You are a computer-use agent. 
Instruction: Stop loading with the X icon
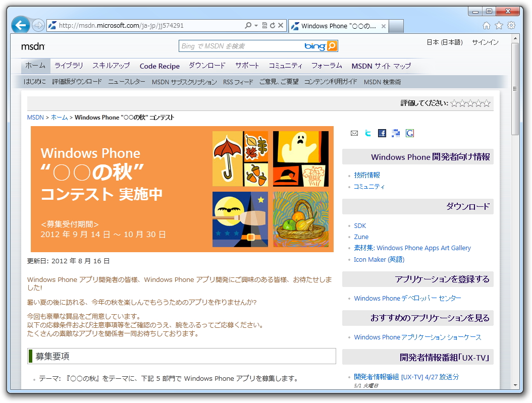(281, 25)
